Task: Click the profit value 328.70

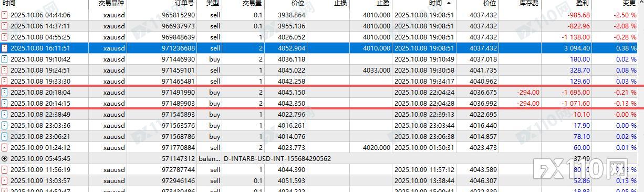Action: pos(580,70)
